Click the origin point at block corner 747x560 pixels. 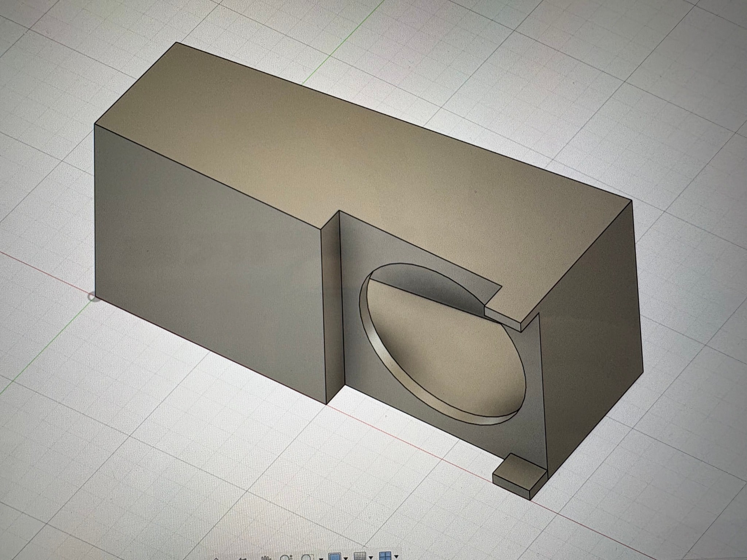point(95,297)
